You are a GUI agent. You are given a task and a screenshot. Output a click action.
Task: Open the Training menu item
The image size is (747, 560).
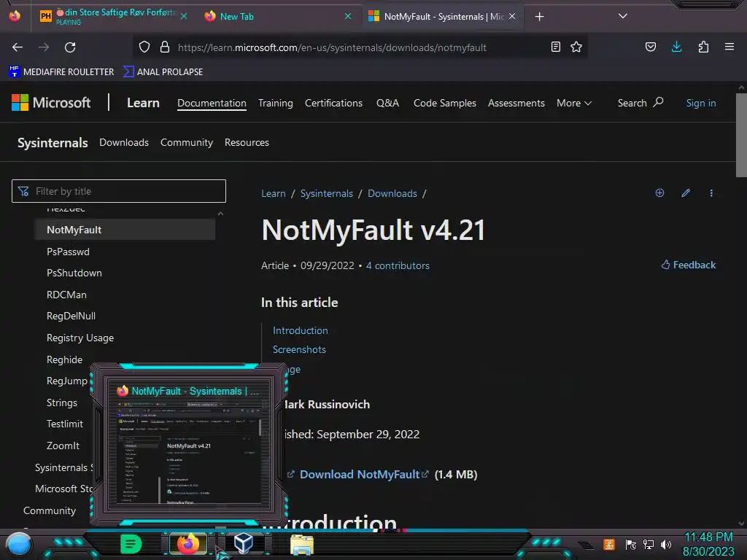(x=275, y=103)
